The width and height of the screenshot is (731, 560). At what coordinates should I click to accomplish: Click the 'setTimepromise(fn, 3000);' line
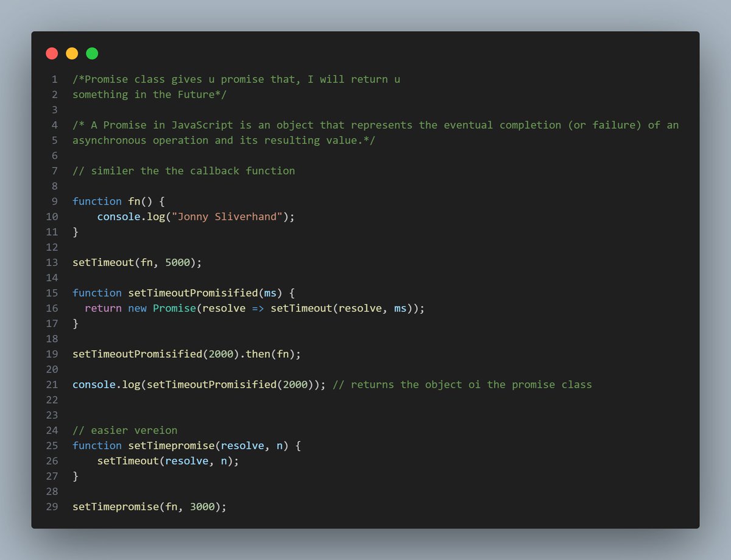pos(149,506)
